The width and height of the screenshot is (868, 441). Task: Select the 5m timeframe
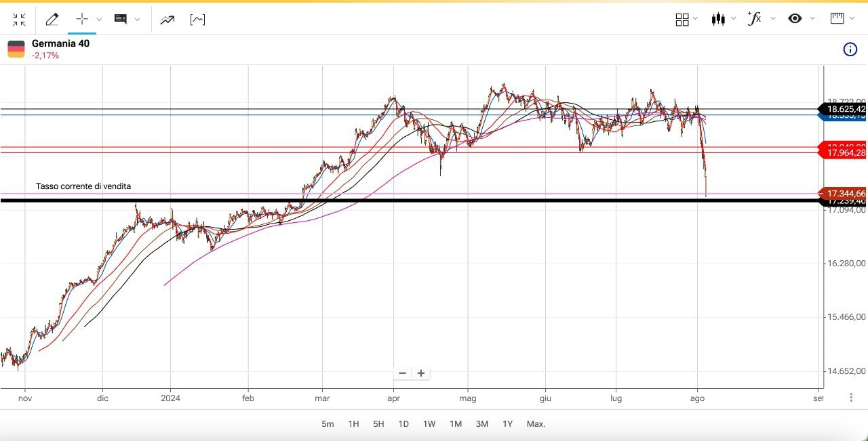tap(328, 424)
